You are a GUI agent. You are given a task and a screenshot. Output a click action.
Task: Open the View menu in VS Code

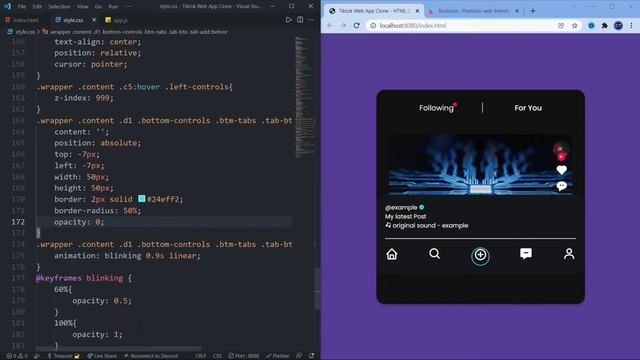(x=82, y=7)
